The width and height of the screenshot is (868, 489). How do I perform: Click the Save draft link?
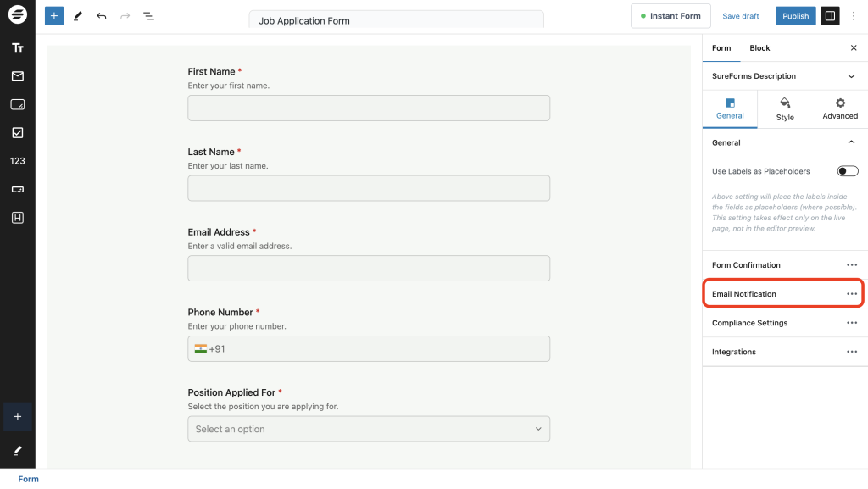[740, 15]
